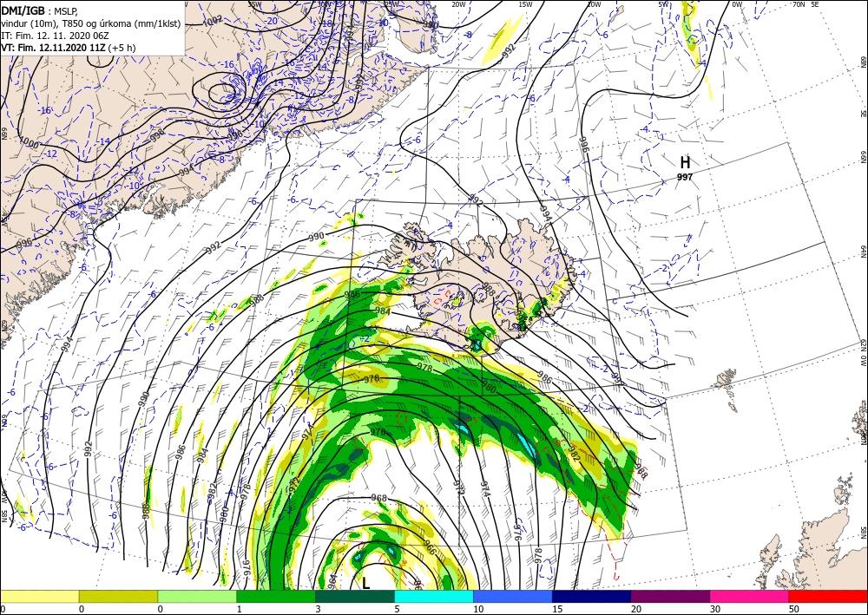This screenshot has width=868, height=615.
Task: Select the medium green legend swatch
Action: point(276,596)
